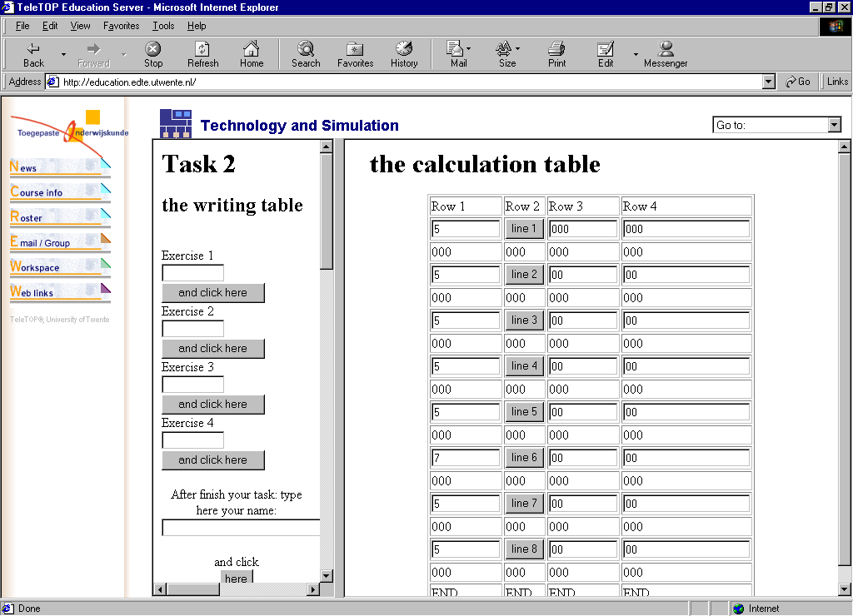The width and height of the screenshot is (853, 616).
Task: Click the Windows logo throbber icon
Action: (836, 26)
